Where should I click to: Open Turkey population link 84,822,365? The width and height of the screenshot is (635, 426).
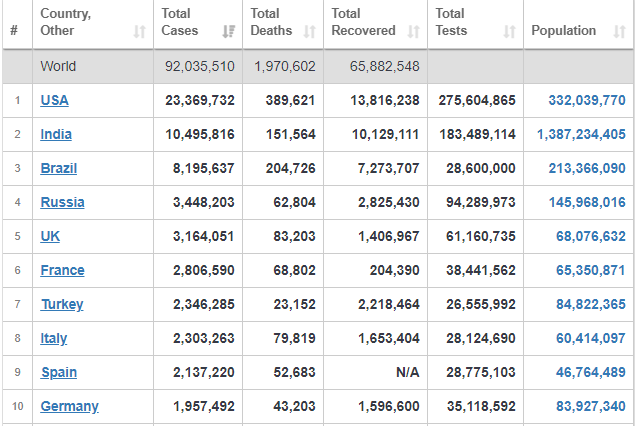click(x=590, y=304)
